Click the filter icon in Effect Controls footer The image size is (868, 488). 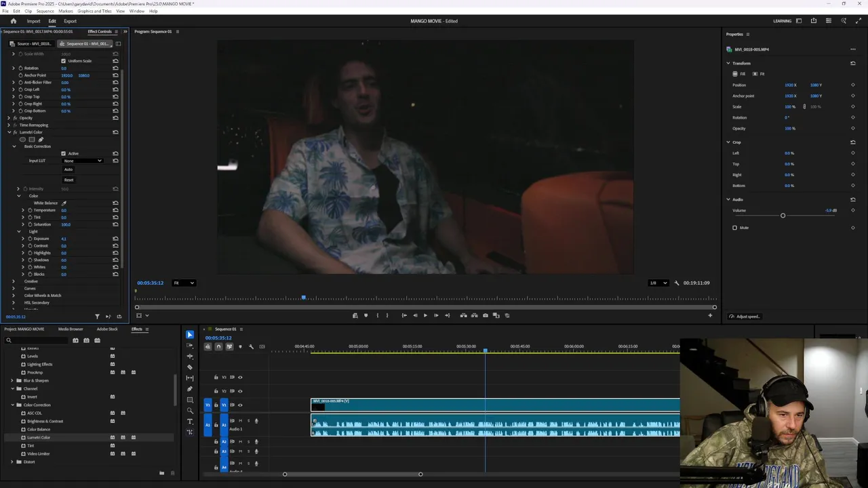click(97, 317)
